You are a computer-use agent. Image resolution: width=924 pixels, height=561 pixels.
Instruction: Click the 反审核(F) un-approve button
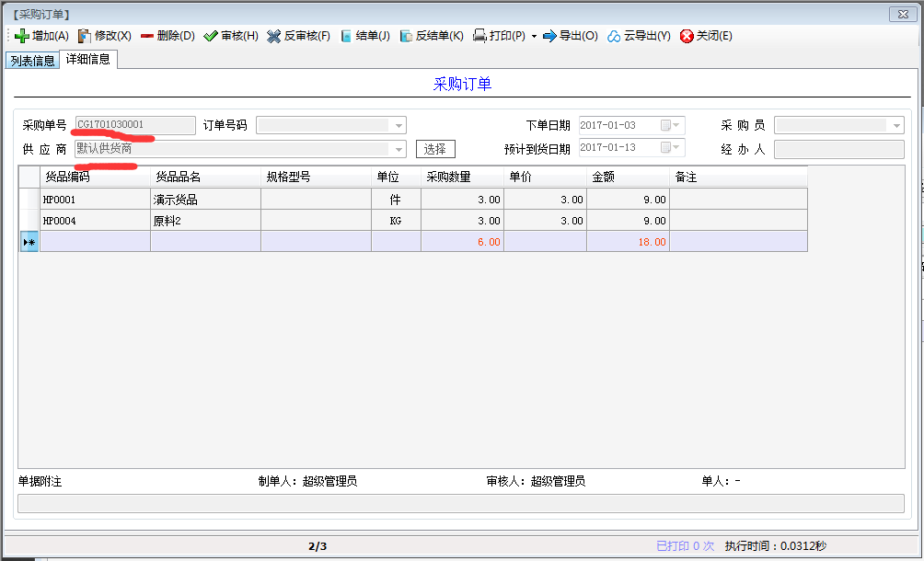(299, 36)
